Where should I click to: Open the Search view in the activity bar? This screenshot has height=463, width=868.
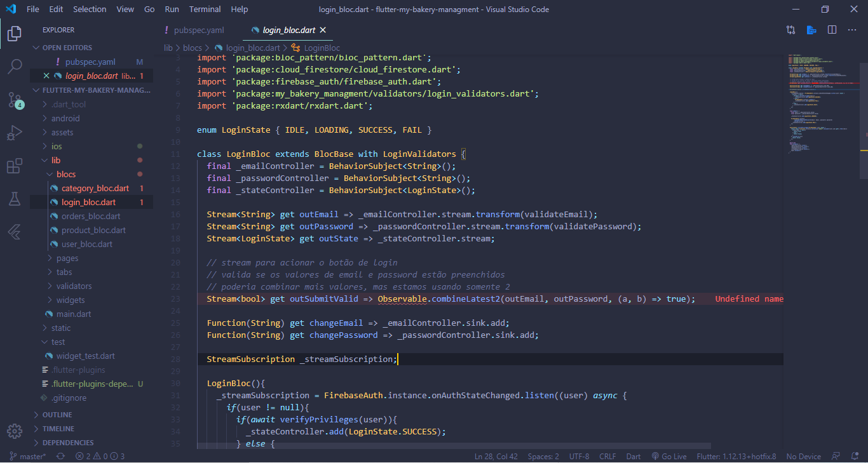pyautogui.click(x=14, y=66)
